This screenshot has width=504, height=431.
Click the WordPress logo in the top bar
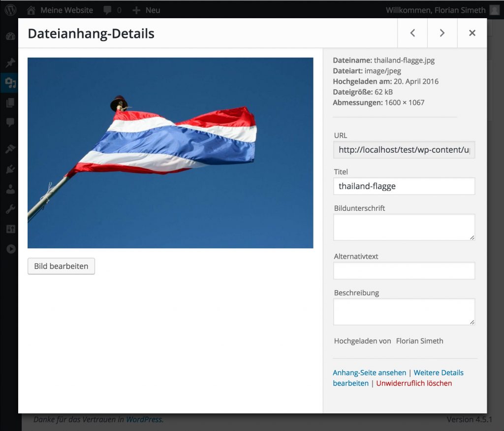[10, 10]
